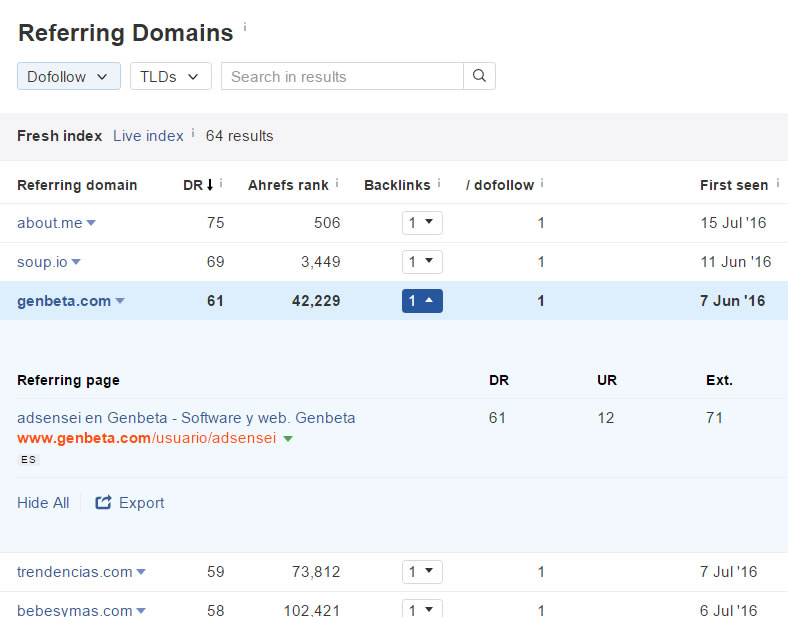
Task: Click the DR sort descending arrow
Action: (210, 185)
